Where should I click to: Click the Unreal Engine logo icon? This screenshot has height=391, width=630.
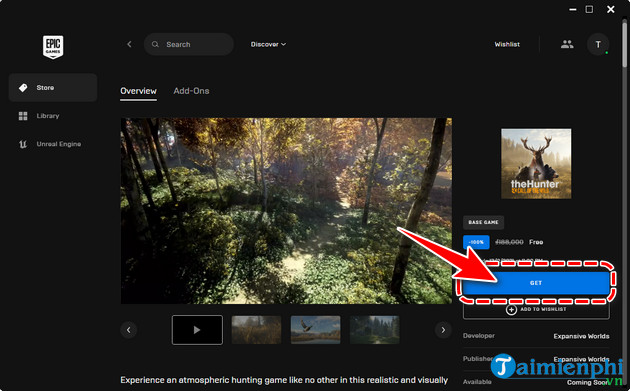pyautogui.click(x=23, y=144)
